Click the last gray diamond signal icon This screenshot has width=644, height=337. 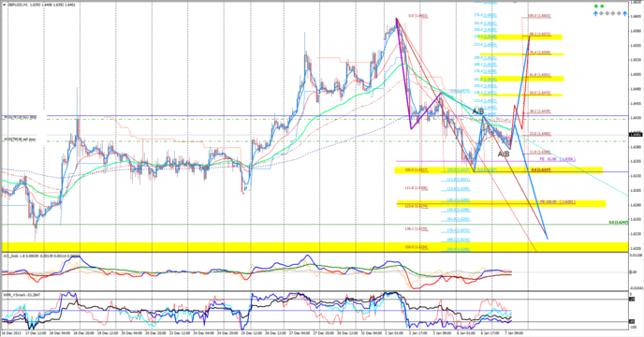(619, 13)
